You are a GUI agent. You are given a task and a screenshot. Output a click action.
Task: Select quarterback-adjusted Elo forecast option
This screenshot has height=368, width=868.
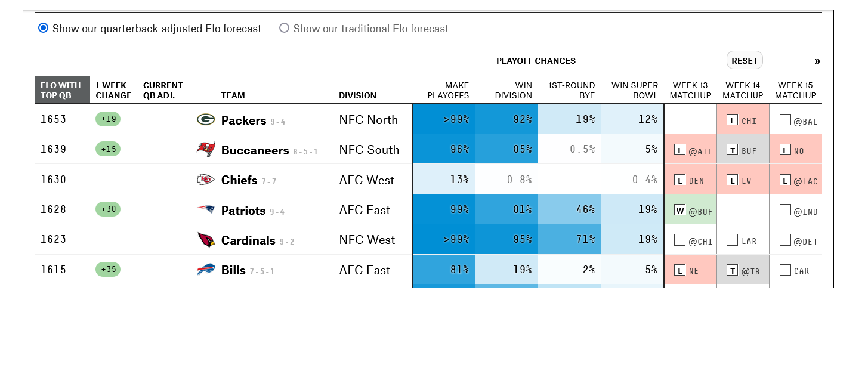(43, 28)
